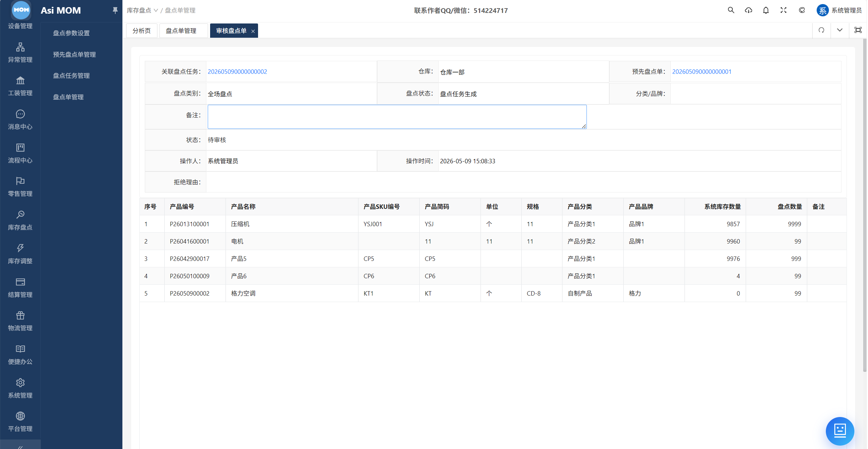Screen dimensions: 868x449
Task: Refresh the current tab page
Action: pos(821,30)
